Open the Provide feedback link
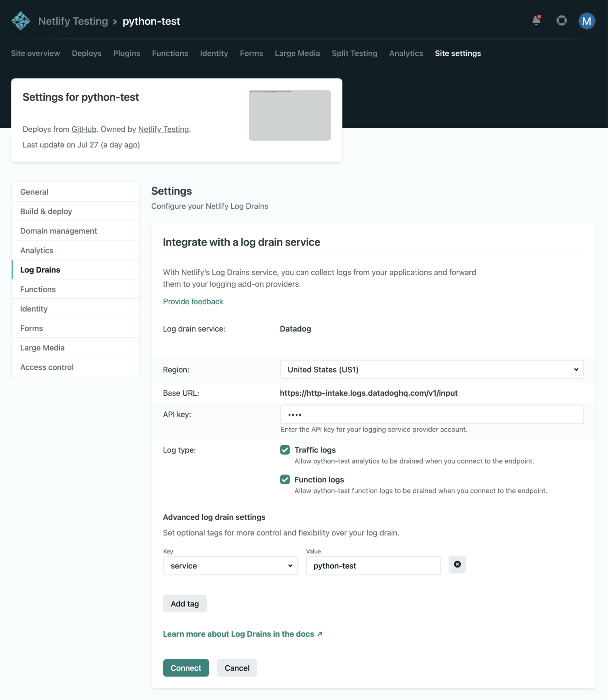The height and width of the screenshot is (700, 608). [193, 301]
